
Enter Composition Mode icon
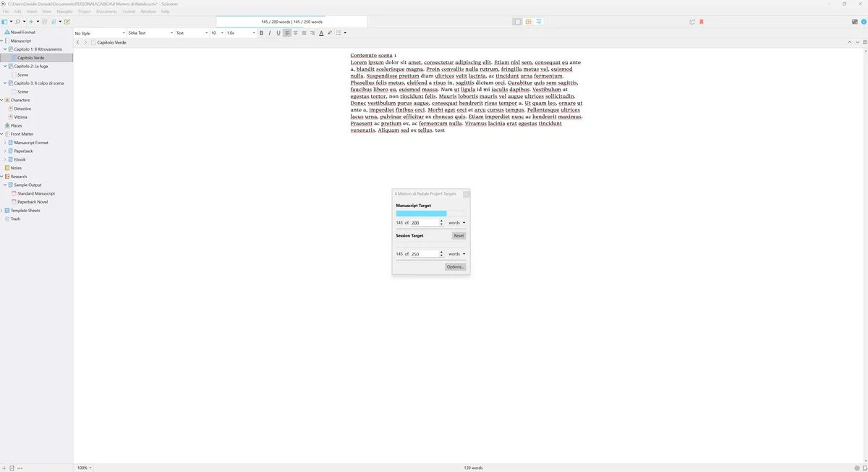tap(854, 22)
